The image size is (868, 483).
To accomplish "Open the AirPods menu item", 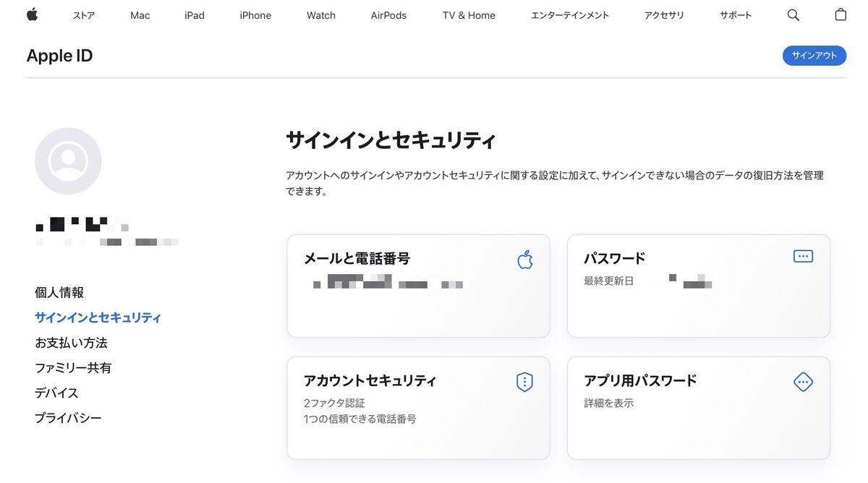I will coord(388,15).
